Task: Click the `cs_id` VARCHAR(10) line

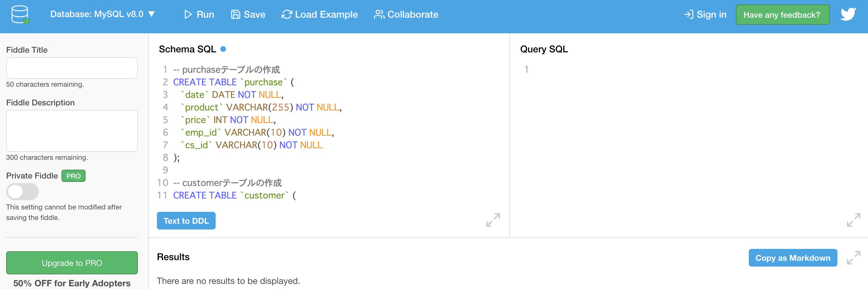Action: 252,145
